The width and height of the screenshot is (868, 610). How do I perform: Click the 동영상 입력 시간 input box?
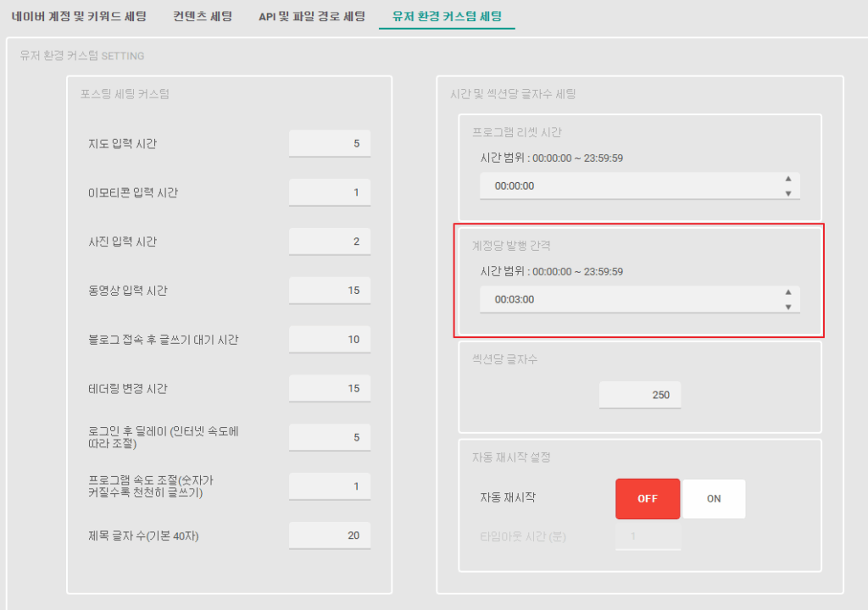pos(329,291)
